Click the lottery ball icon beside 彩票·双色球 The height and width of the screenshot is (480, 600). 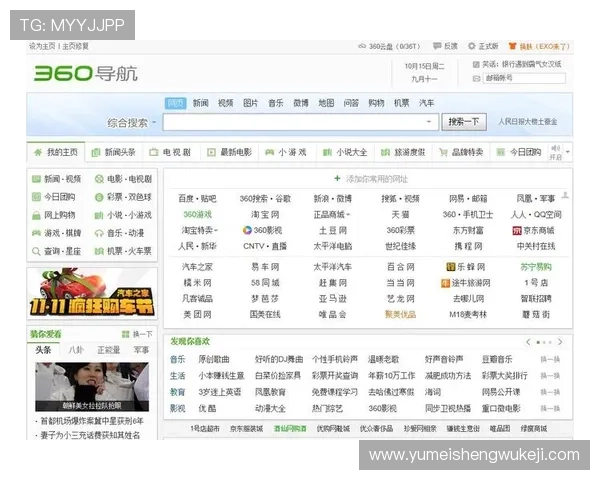tap(99, 197)
